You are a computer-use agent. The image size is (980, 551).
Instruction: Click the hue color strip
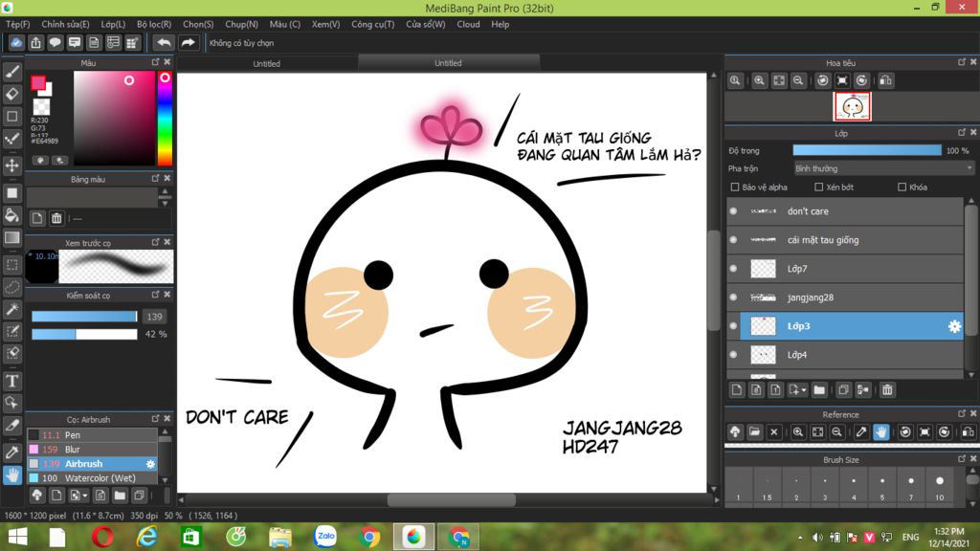tap(165, 118)
